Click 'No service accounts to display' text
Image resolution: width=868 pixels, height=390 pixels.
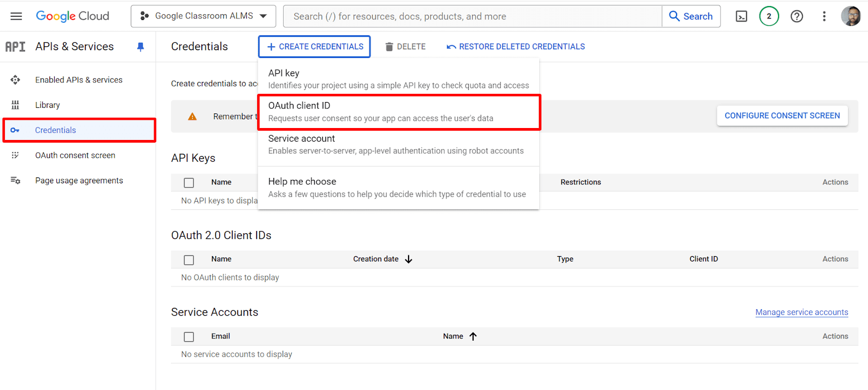pos(237,354)
